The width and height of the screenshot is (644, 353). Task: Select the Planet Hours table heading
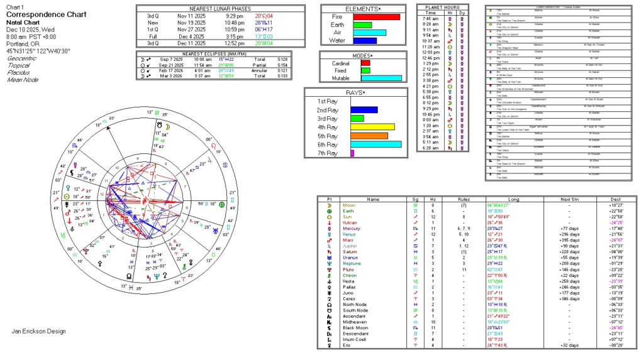442,7
